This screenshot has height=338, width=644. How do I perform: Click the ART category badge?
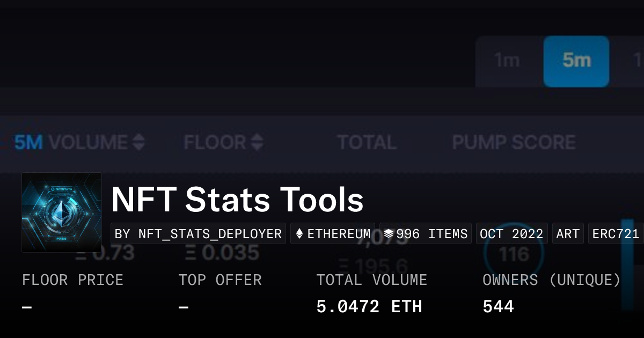pyautogui.click(x=568, y=234)
